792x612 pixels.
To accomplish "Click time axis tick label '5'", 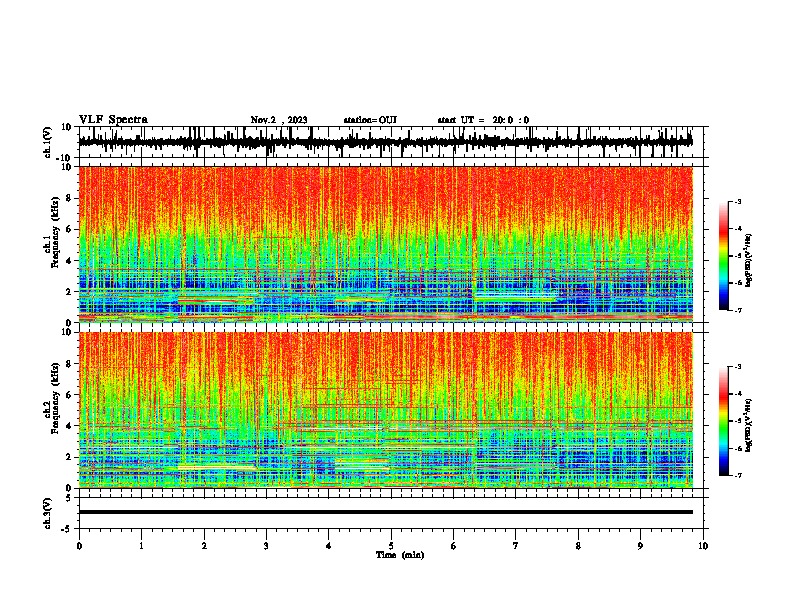I will point(391,546).
